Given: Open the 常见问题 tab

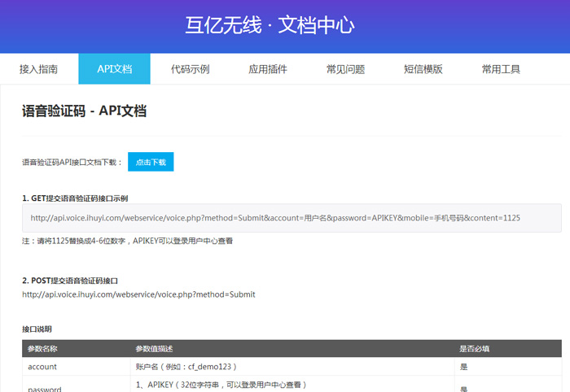Looking at the screenshot, I should pyautogui.click(x=345, y=69).
